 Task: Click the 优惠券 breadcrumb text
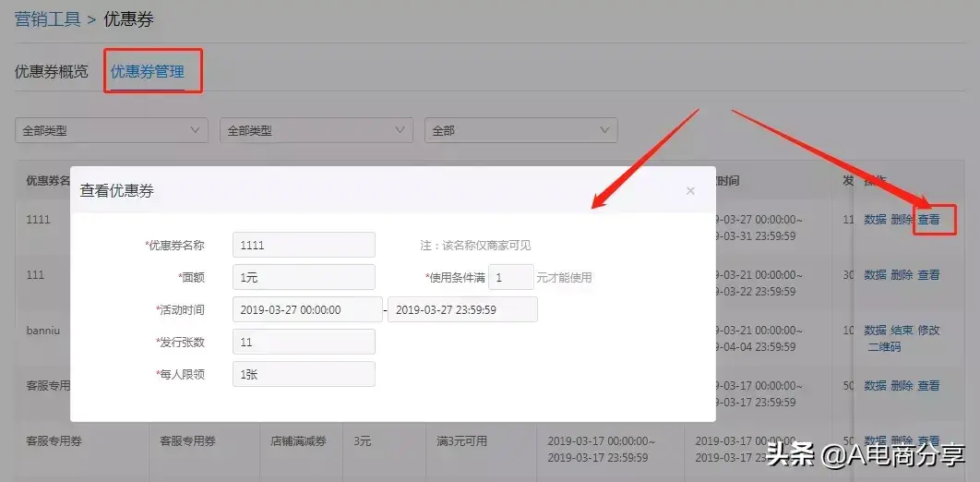[x=128, y=19]
